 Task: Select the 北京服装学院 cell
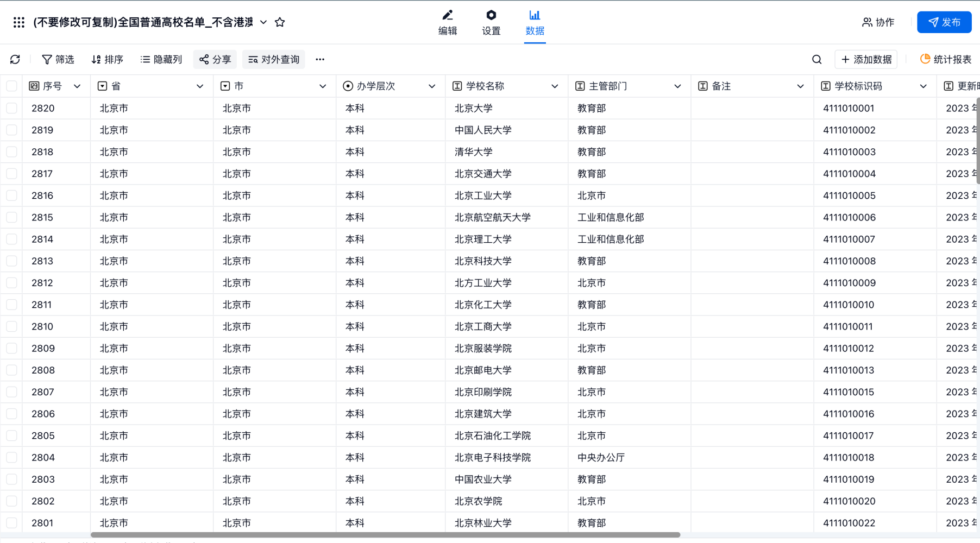506,348
